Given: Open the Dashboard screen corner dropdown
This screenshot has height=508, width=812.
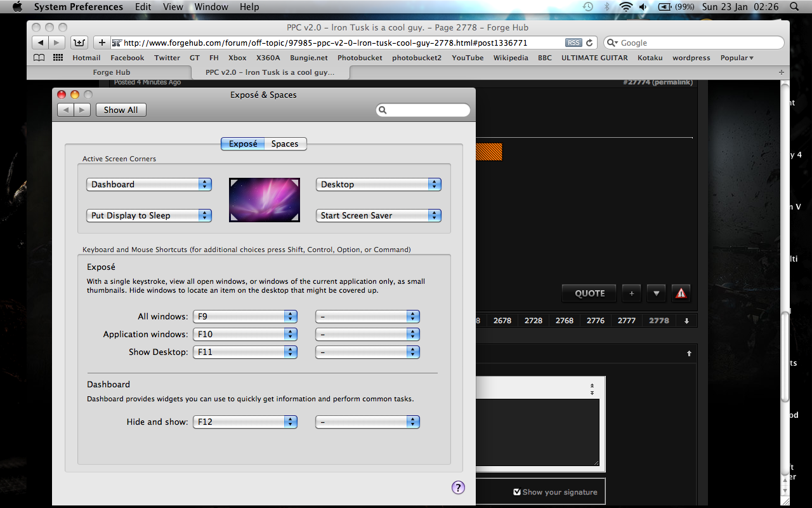Looking at the screenshot, I should coord(148,184).
